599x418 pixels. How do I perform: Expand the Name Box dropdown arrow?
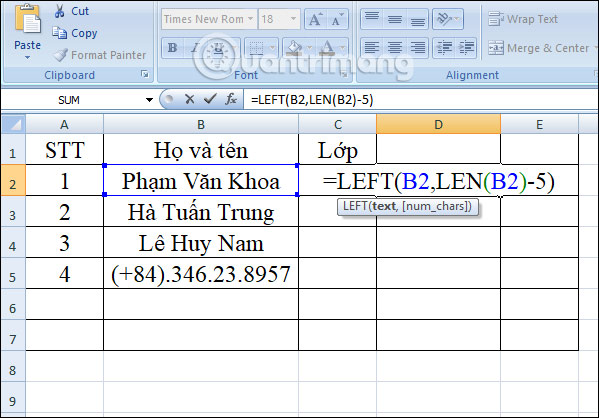(x=149, y=100)
